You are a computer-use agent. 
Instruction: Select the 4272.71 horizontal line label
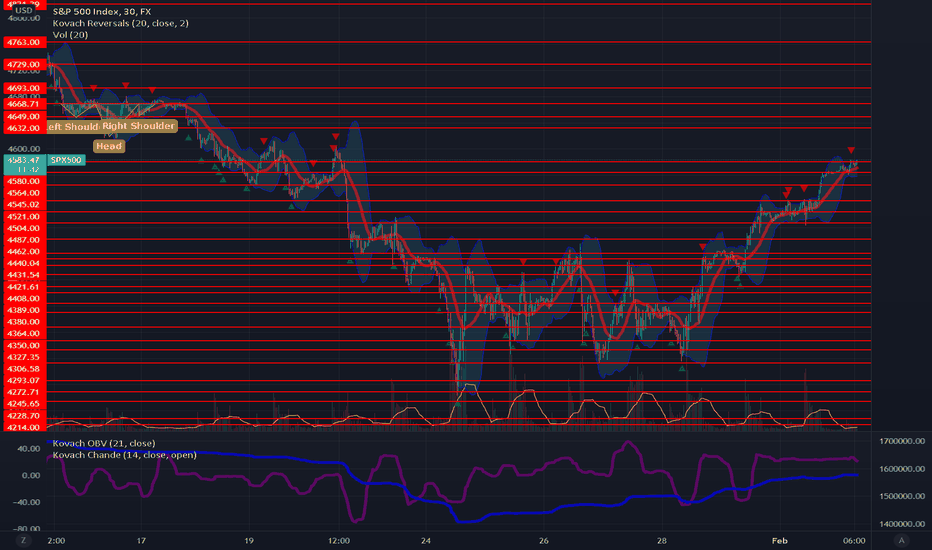point(24,392)
